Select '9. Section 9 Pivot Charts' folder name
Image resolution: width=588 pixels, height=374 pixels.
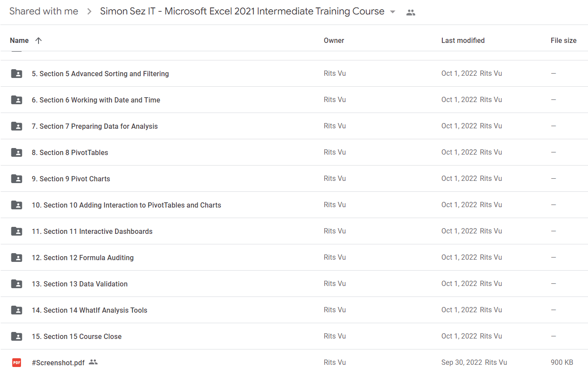tap(71, 179)
